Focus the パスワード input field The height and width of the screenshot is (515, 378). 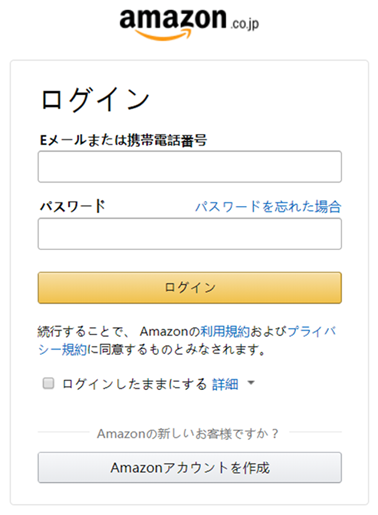(x=190, y=234)
